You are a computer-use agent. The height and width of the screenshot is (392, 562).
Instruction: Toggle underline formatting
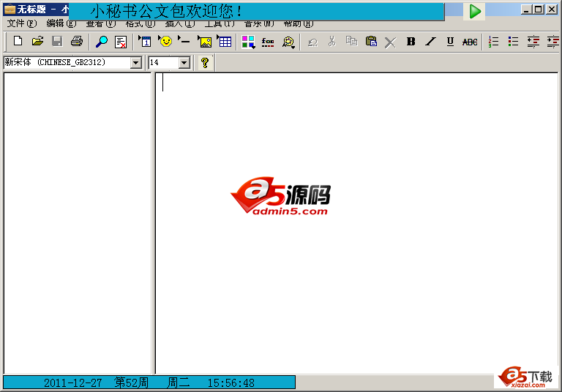click(x=450, y=42)
